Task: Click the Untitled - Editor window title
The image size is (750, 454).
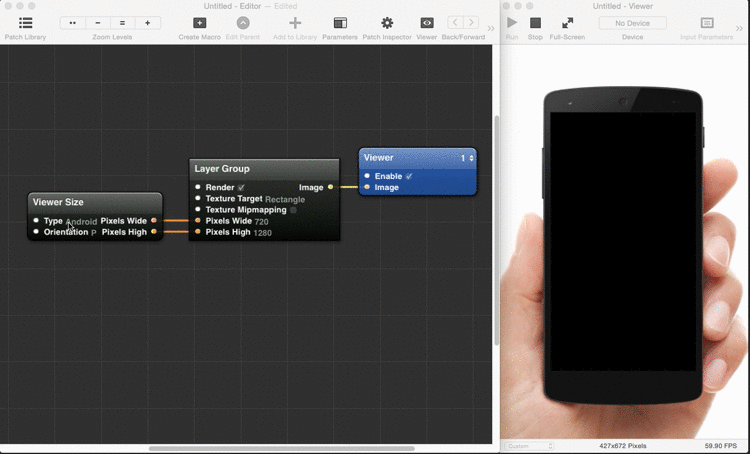Action: 232,6
